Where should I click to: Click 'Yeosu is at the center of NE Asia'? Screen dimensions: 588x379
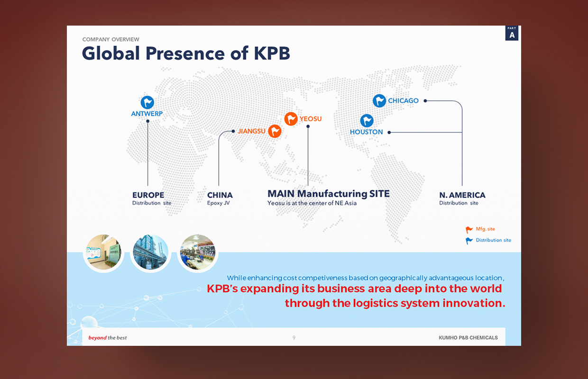point(312,203)
